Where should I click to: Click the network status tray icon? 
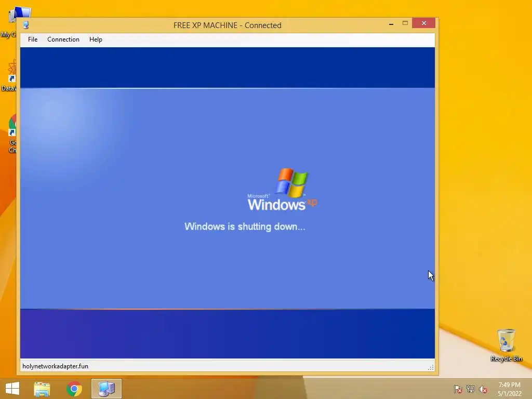[471, 389]
